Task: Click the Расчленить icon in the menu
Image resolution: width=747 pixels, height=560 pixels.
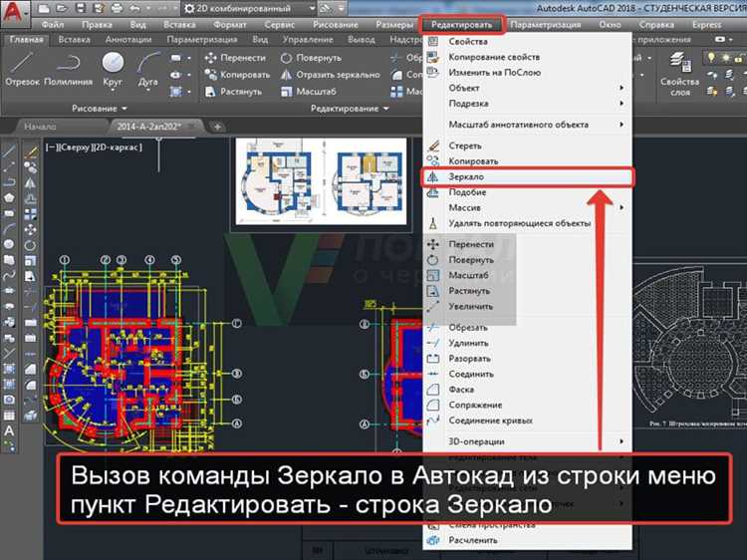Action: point(432,540)
